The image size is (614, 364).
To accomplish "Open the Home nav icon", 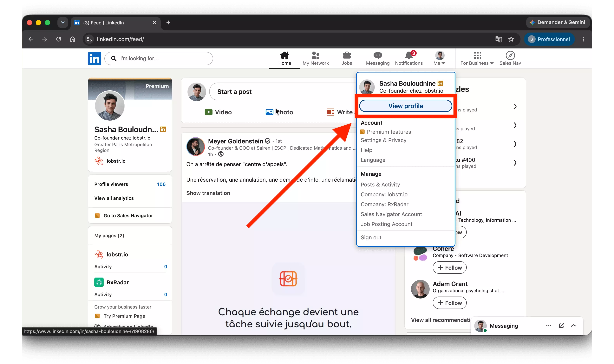I will point(284,55).
